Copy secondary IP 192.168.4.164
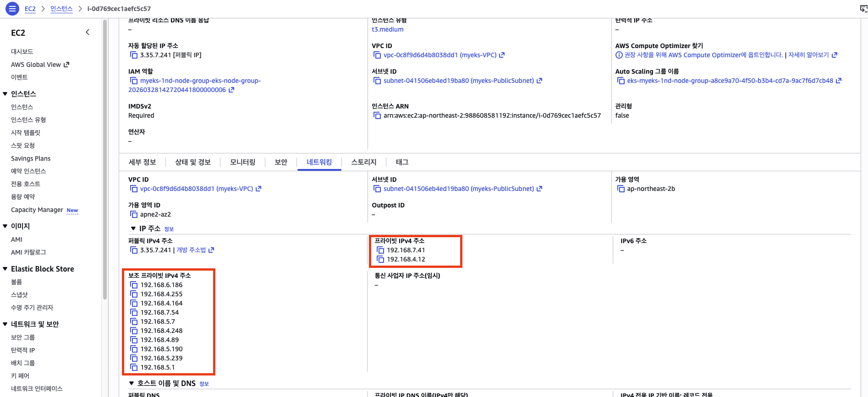This screenshot has width=868, height=397. [134, 303]
